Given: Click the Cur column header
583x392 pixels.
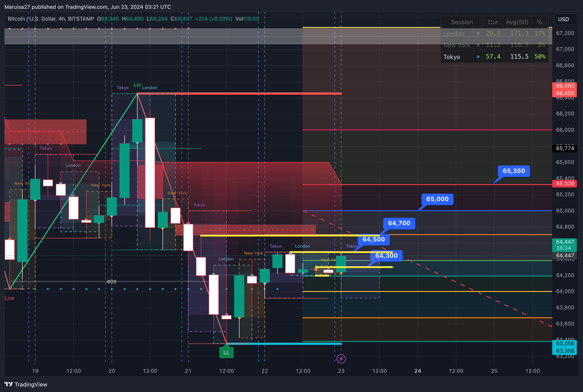Looking at the screenshot, I should click(493, 22).
